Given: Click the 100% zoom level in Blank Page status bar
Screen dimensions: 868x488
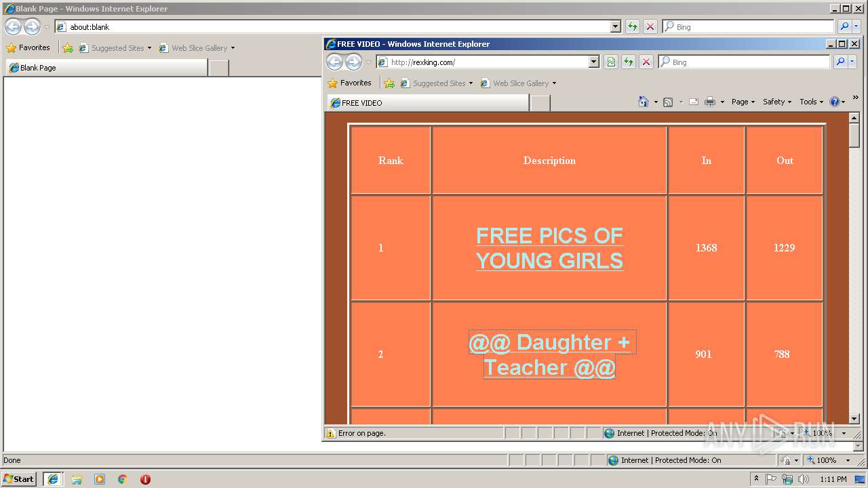Looking at the screenshot, I should pos(826,460).
